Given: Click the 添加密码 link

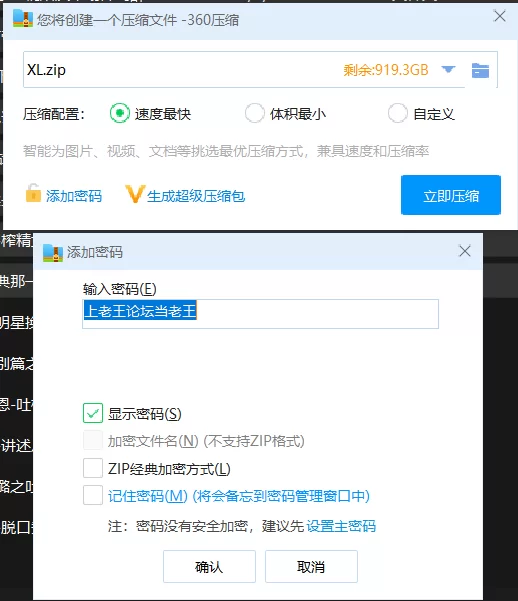Looking at the screenshot, I should click(74, 196).
